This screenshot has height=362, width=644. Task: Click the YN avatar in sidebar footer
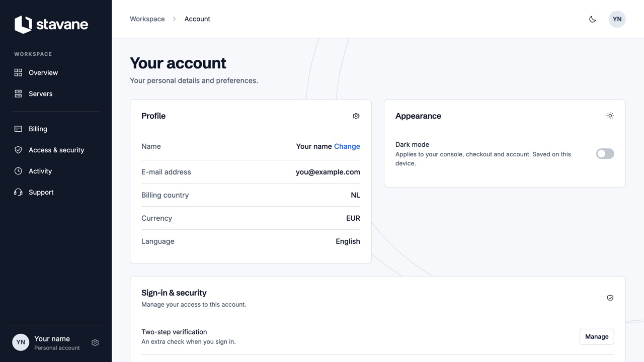21,342
